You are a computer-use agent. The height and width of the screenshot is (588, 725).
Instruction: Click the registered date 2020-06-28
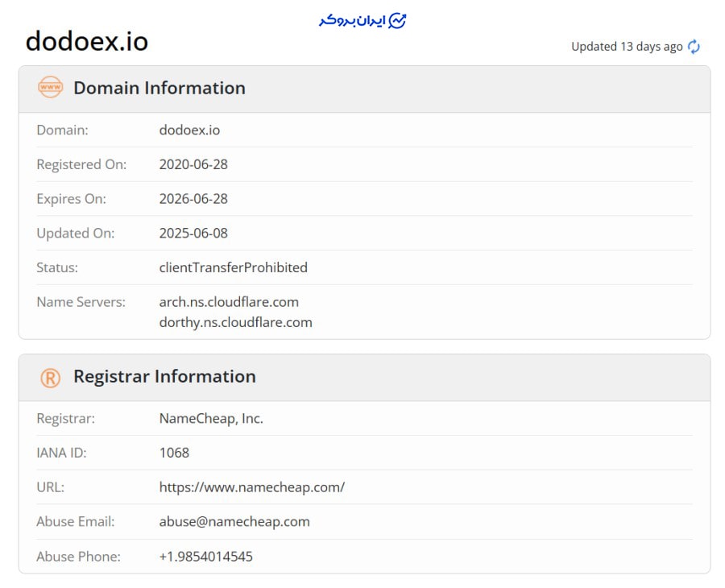pyautogui.click(x=193, y=164)
